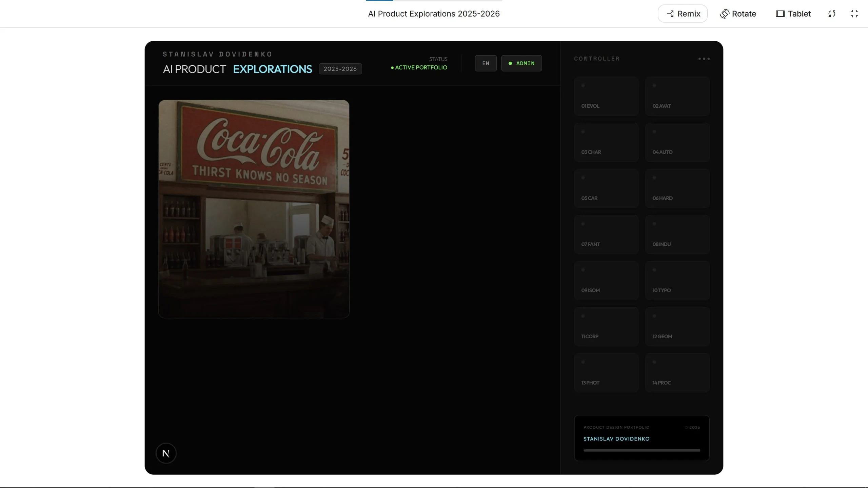
Task: Open the Coca-Cola diner thumbnail
Action: pos(254,209)
